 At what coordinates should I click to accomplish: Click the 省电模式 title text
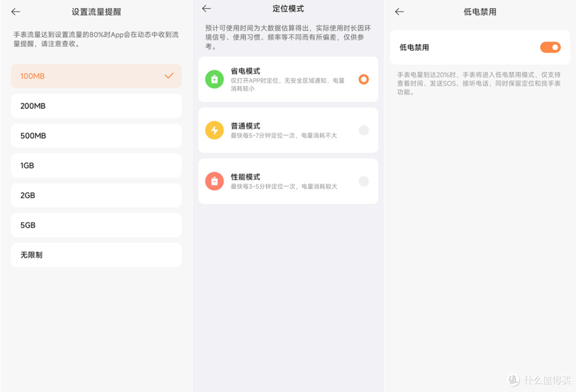(245, 71)
